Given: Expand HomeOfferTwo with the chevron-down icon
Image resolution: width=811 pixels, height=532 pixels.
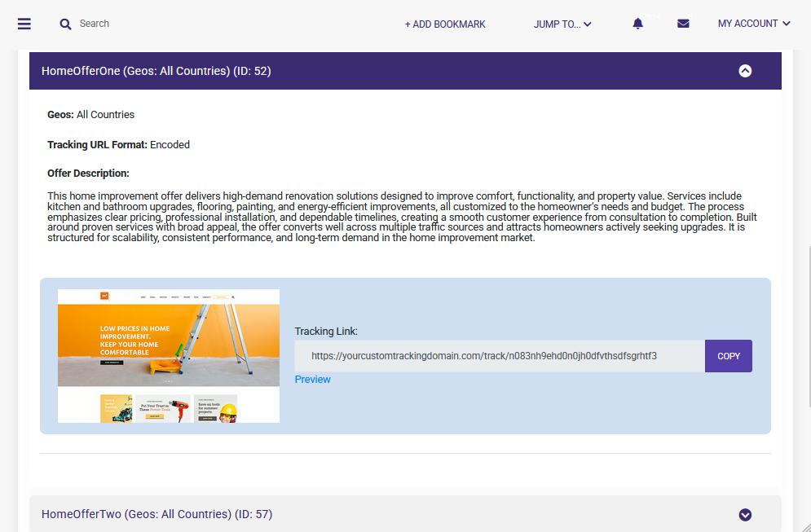Looking at the screenshot, I should click(745, 515).
